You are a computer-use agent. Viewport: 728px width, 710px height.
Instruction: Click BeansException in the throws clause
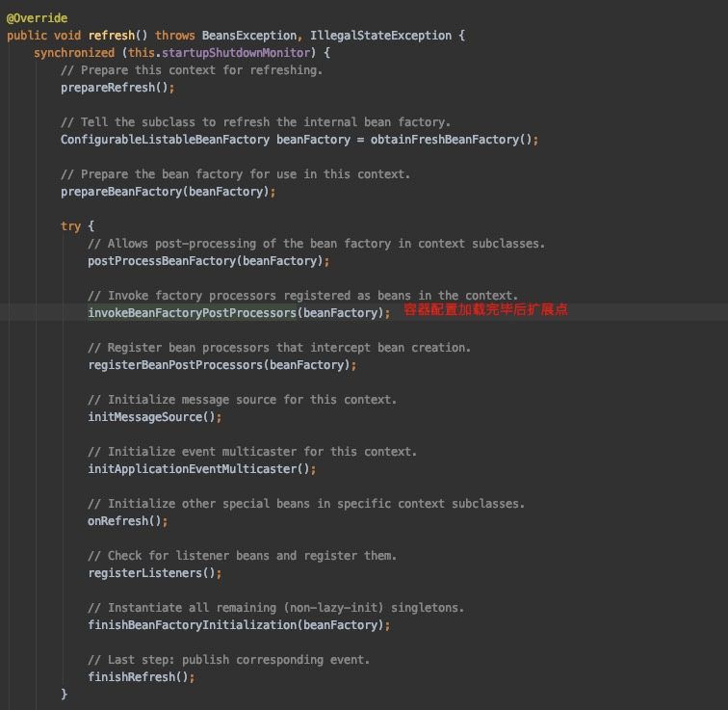(x=249, y=36)
